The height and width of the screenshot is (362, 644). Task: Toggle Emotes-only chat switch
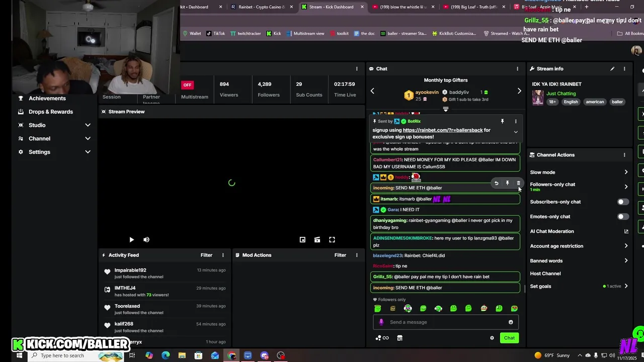pos(623,217)
